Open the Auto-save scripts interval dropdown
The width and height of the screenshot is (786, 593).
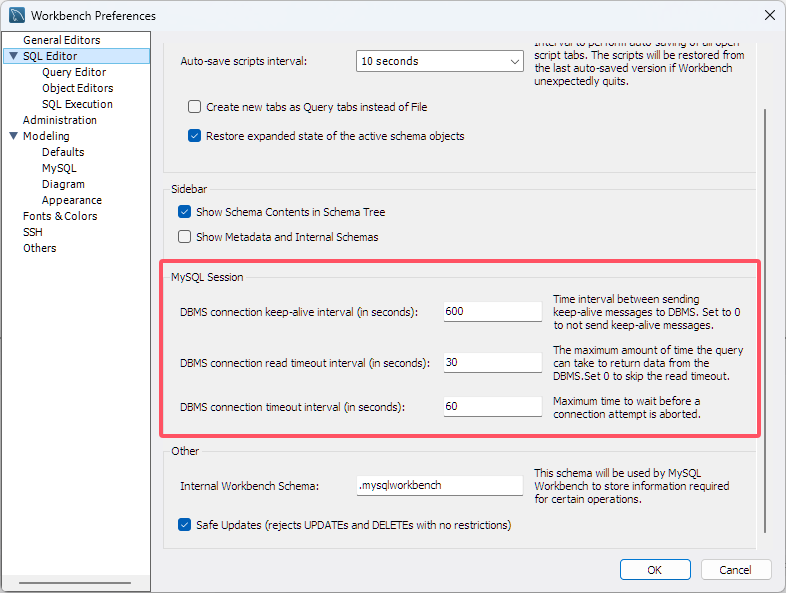439,61
